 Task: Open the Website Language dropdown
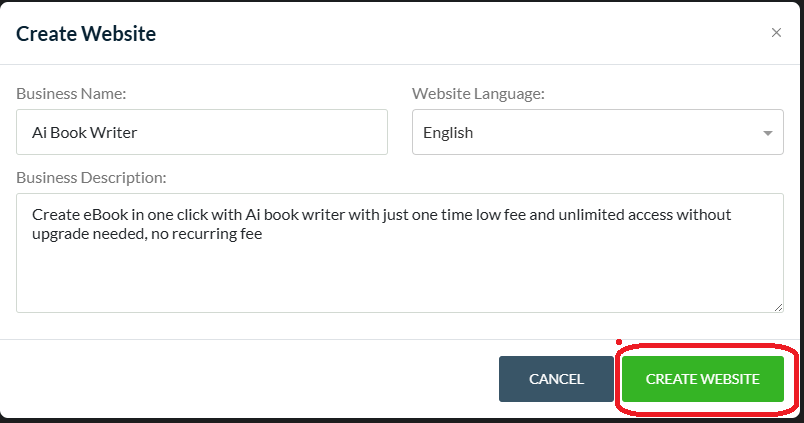(597, 132)
